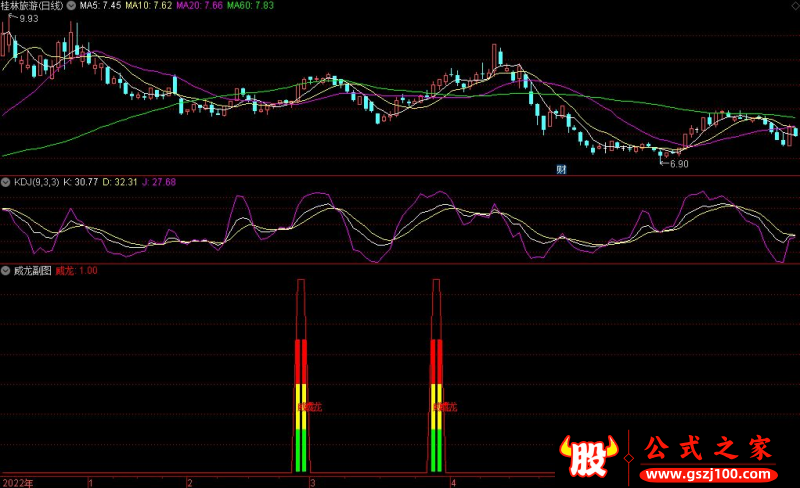Viewport: 800px width, 488px height.
Task: Click the first 威龙 signal marker label
Action: pos(309,406)
